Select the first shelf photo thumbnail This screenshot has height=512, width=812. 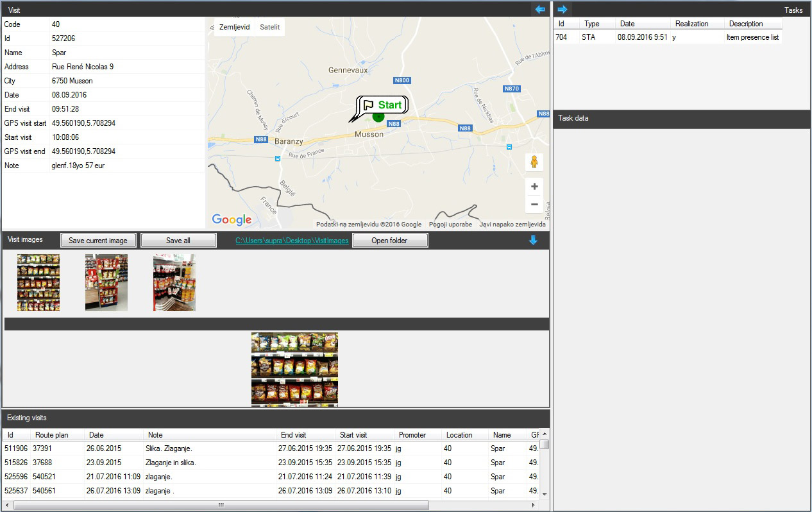click(x=38, y=282)
